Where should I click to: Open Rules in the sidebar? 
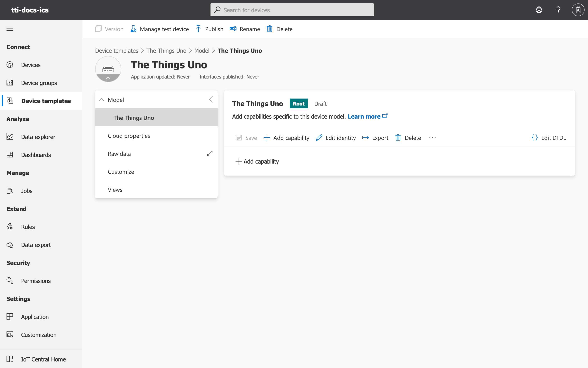41,227
